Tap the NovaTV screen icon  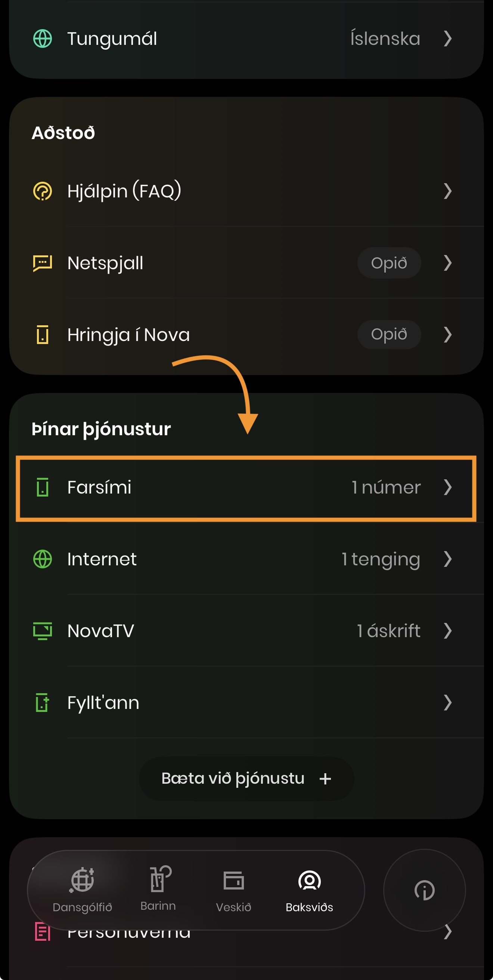[x=43, y=631]
